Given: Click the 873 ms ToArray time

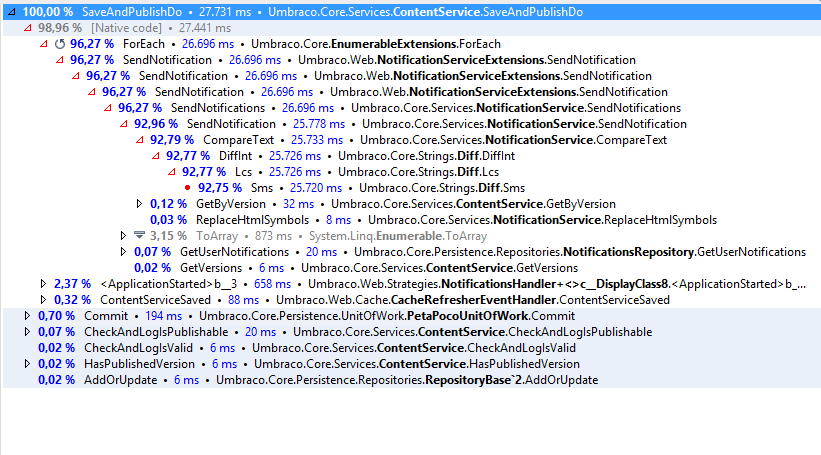Looking at the screenshot, I should (x=273, y=236).
